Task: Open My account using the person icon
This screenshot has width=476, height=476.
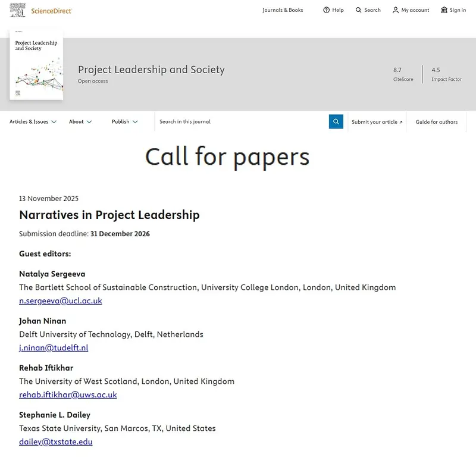Action: [x=411, y=10]
